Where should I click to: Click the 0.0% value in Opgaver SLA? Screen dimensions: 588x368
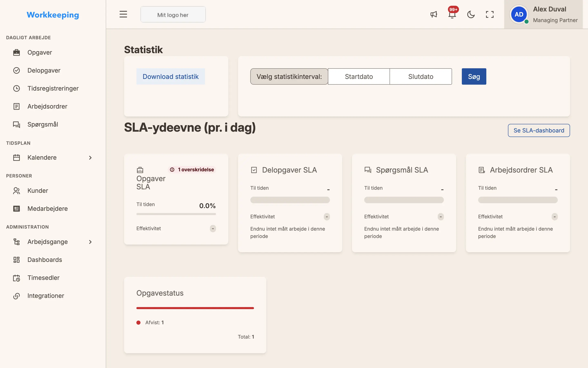207,206
